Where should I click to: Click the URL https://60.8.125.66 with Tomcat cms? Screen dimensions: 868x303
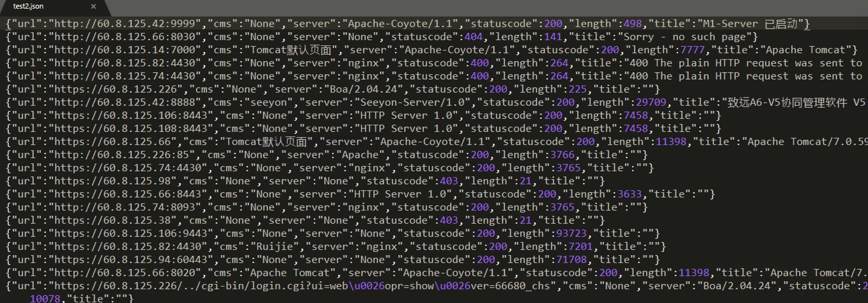pos(113,142)
